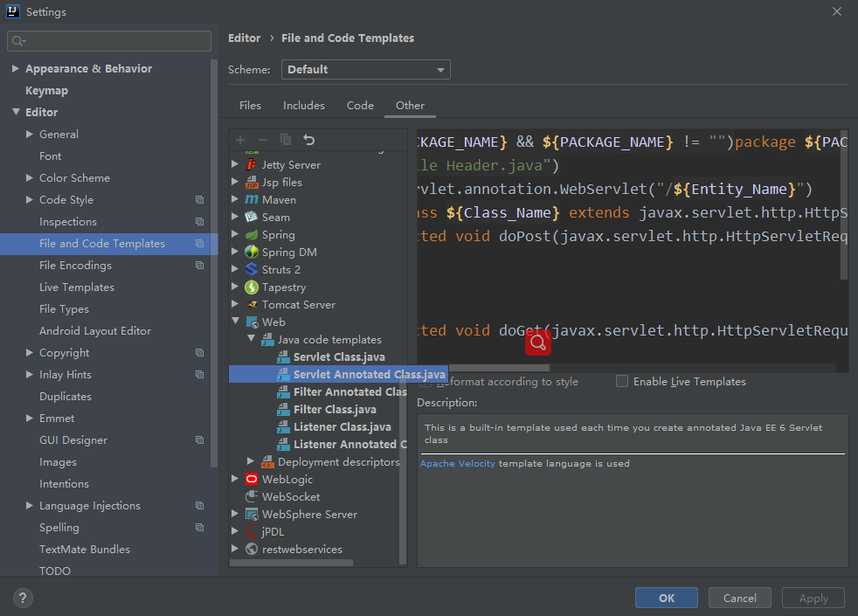Click the WebLogic red oval icon
The height and width of the screenshot is (616, 858).
coord(252,480)
